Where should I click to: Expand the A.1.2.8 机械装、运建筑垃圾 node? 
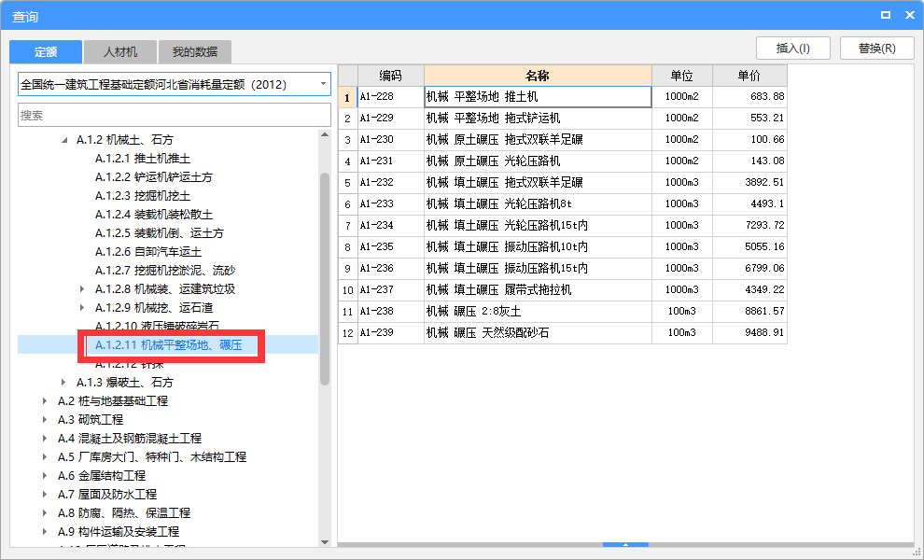[x=82, y=288]
